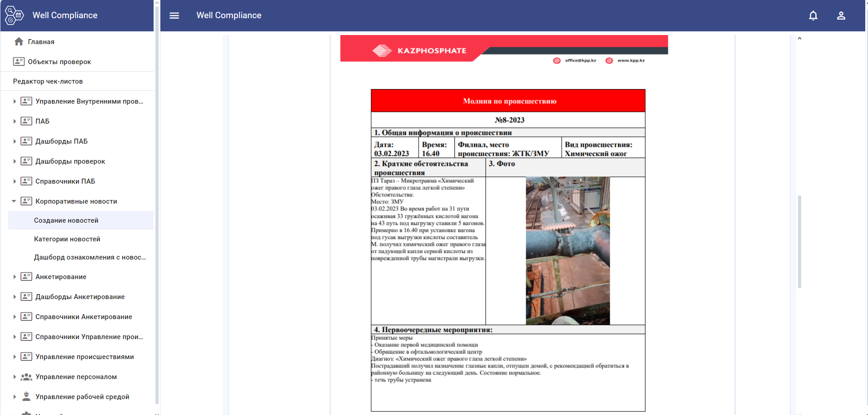Click the incident photo in document
Screen dimensions: 868x415
pos(568,250)
